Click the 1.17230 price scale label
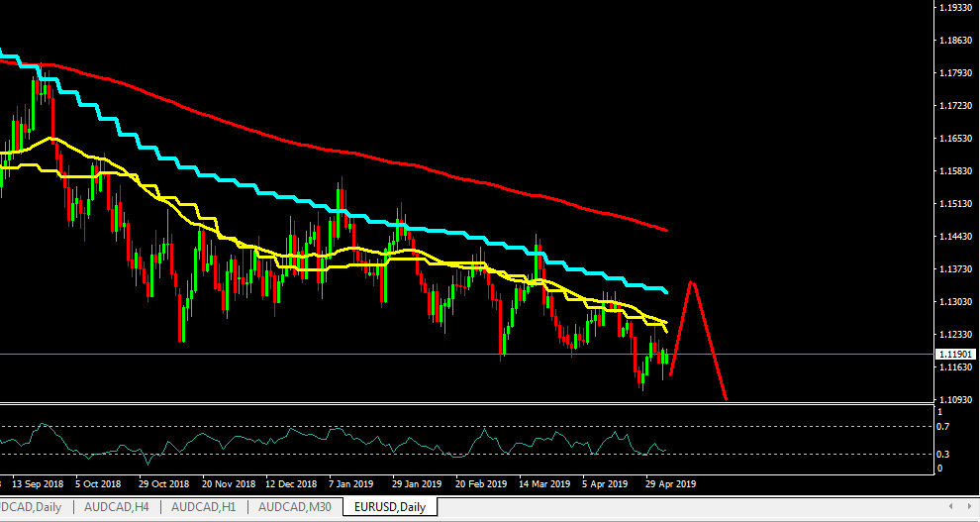Viewport: 980px width, 522px height. pos(955,106)
